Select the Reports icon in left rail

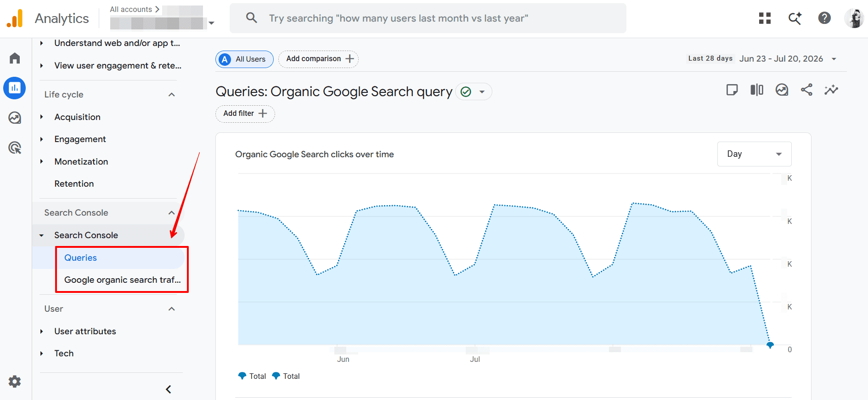(x=15, y=88)
